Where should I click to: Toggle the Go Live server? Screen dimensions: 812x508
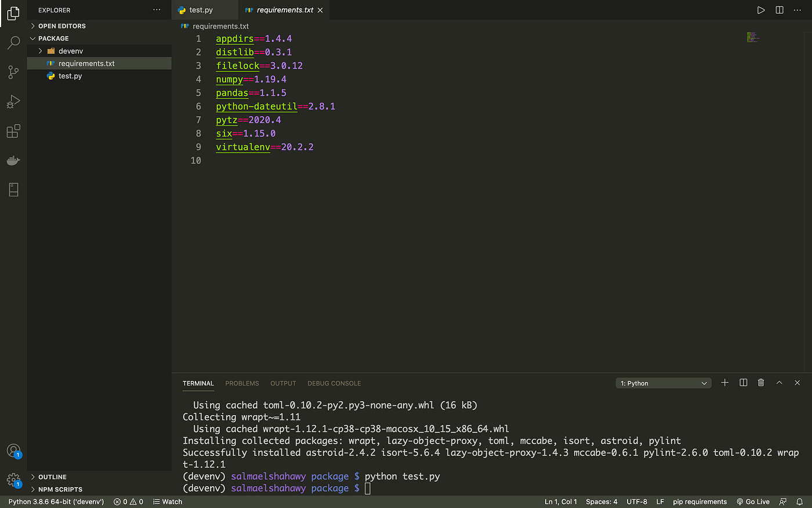pos(753,502)
